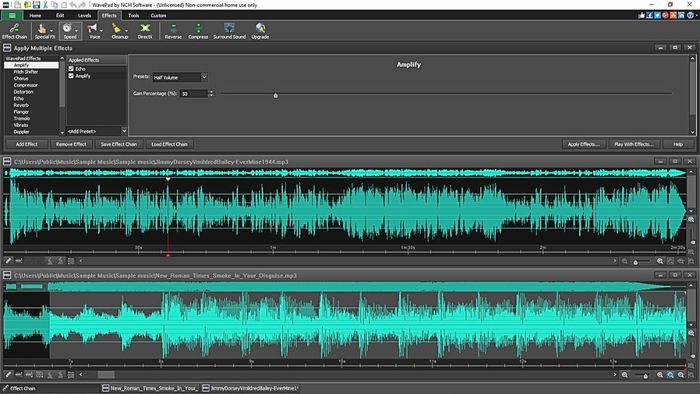Switch to the Custom tab

click(x=158, y=15)
